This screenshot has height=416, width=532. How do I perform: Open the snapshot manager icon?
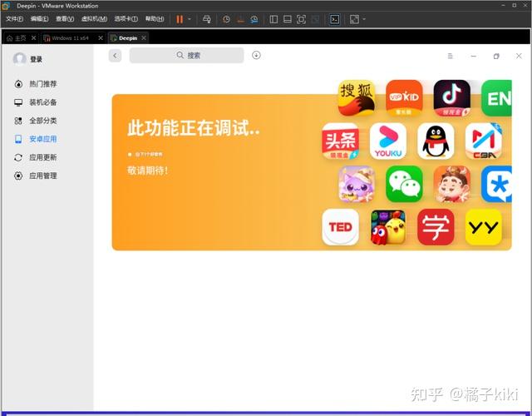[x=254, y=19]
